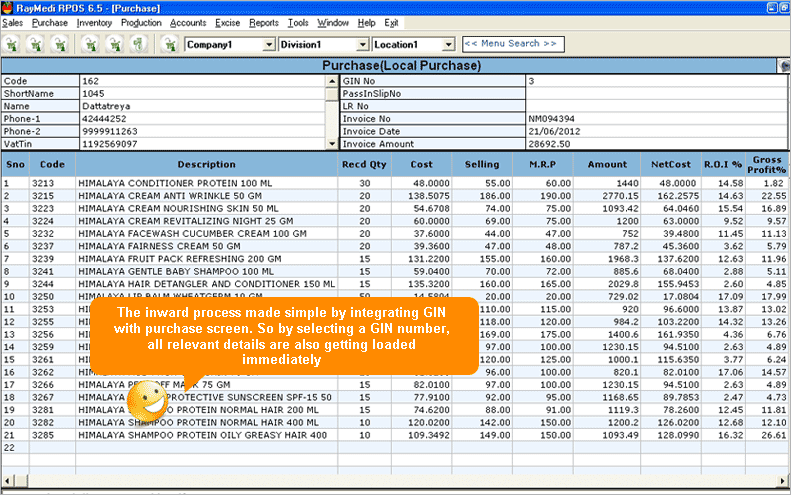Click the small icon at right of Purchase header
The image size is (791, 495).
pos(782,66)
